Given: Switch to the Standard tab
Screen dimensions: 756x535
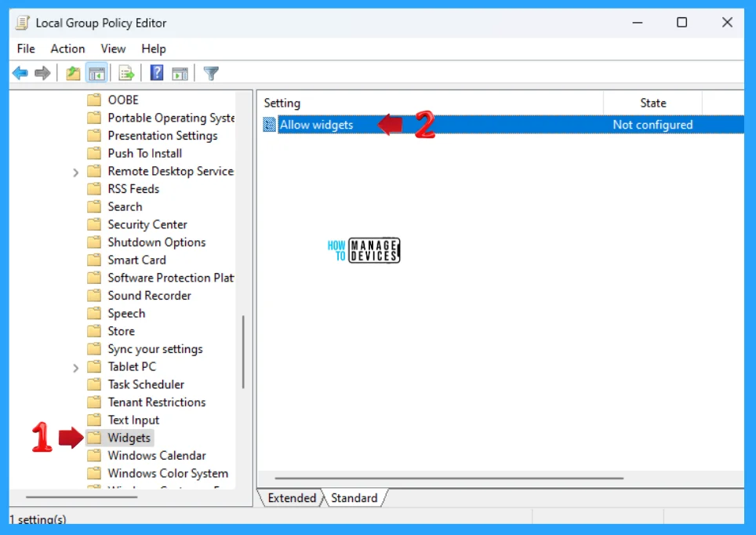Looking at the screenshot, I should [354, 498].
